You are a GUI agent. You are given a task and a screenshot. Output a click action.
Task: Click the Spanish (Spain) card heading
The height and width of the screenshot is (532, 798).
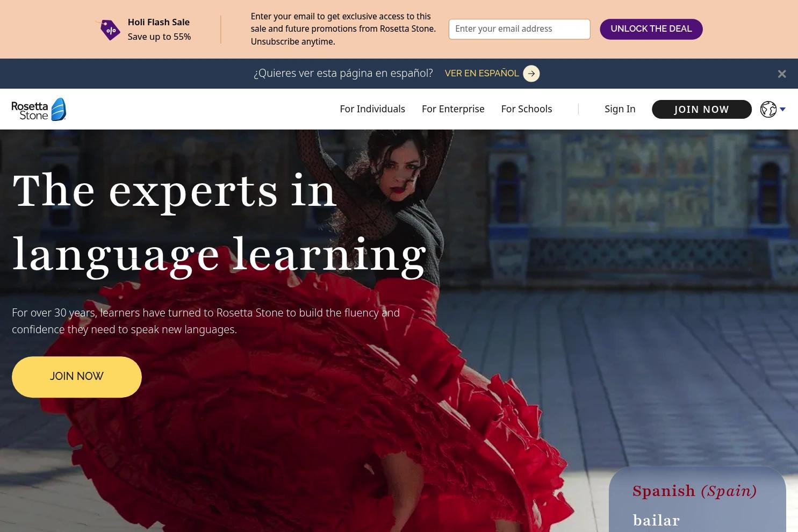(x=695, y=491)
